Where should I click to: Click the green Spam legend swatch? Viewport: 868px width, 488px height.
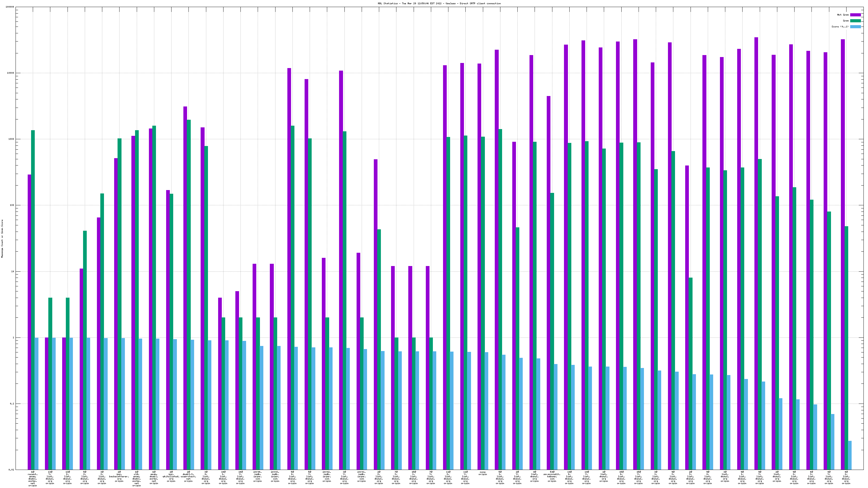click(855, 21)
